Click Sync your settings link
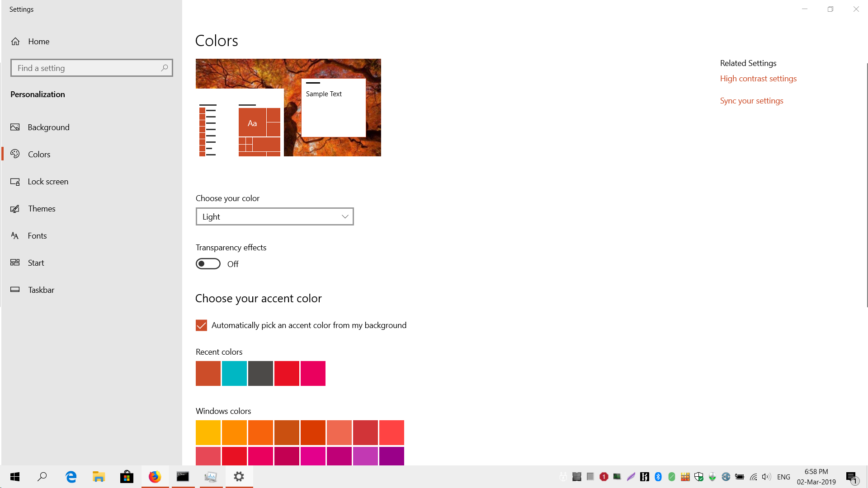The width and height of the screenshot is (868, 488). click(x=751, y=101)
